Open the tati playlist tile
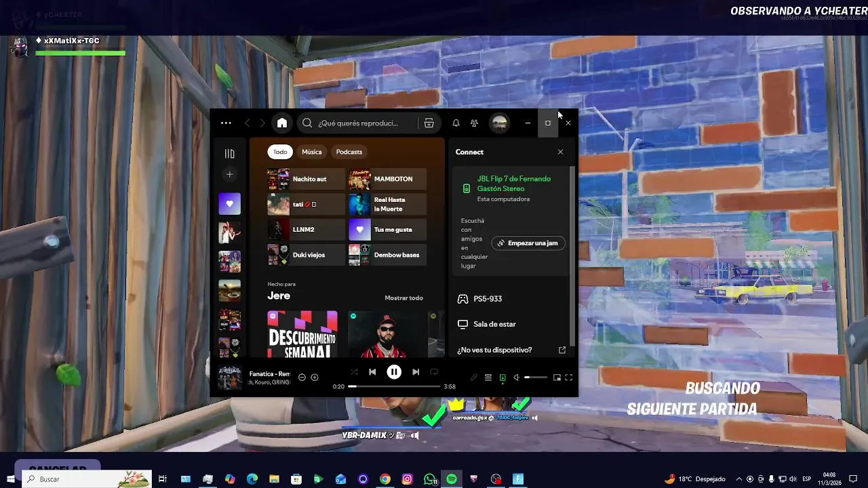The width and height of the screenshot is (868, 488). pos(306,204)
